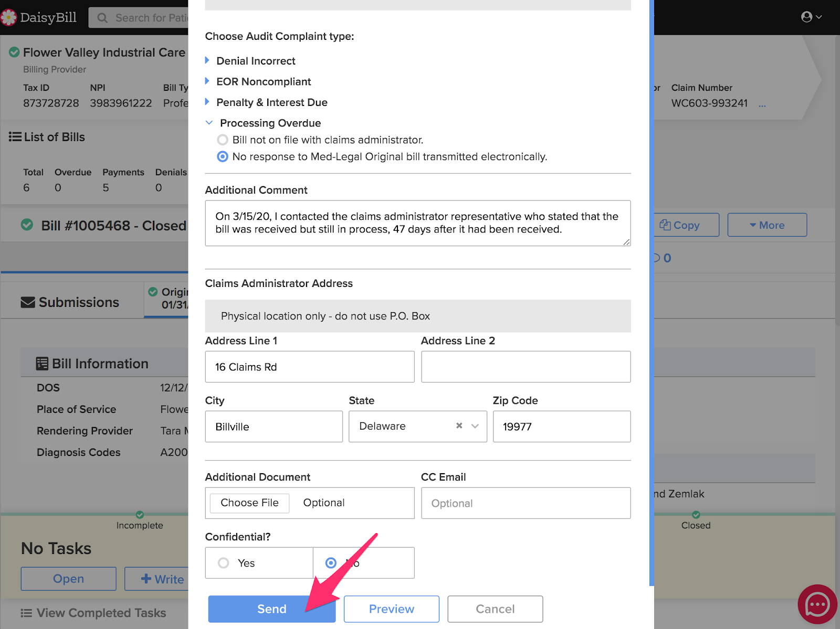Select No for Confidential

coord(331,563)
